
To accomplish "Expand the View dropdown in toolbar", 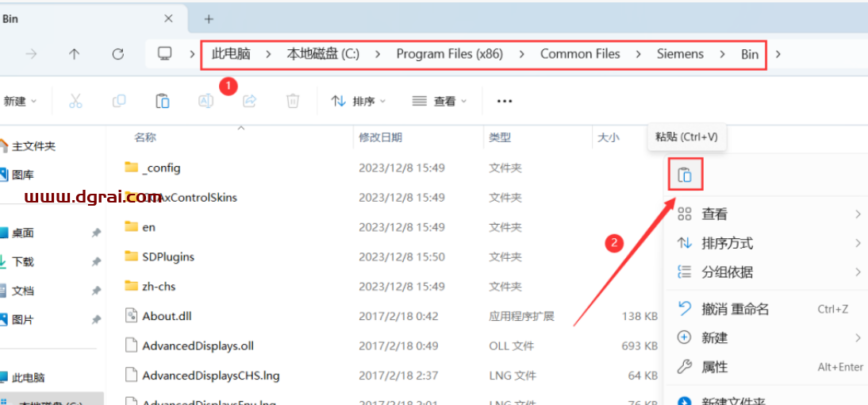I will click(x=440, y=101).
